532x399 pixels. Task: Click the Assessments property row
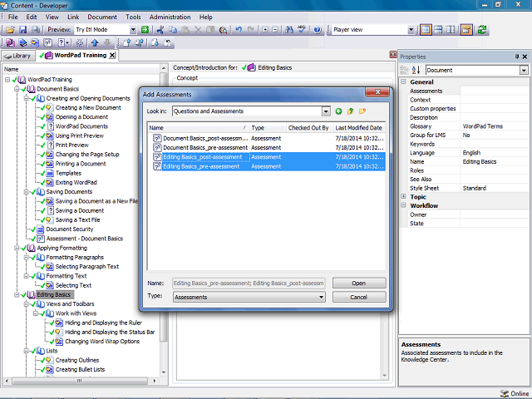click(468, 91)
